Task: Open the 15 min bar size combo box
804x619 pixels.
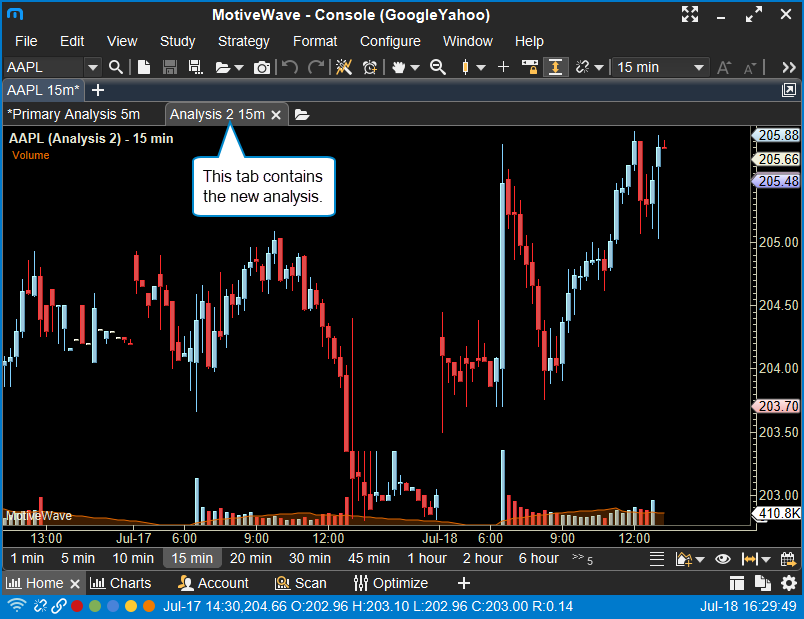Action: tap(660, 67)
